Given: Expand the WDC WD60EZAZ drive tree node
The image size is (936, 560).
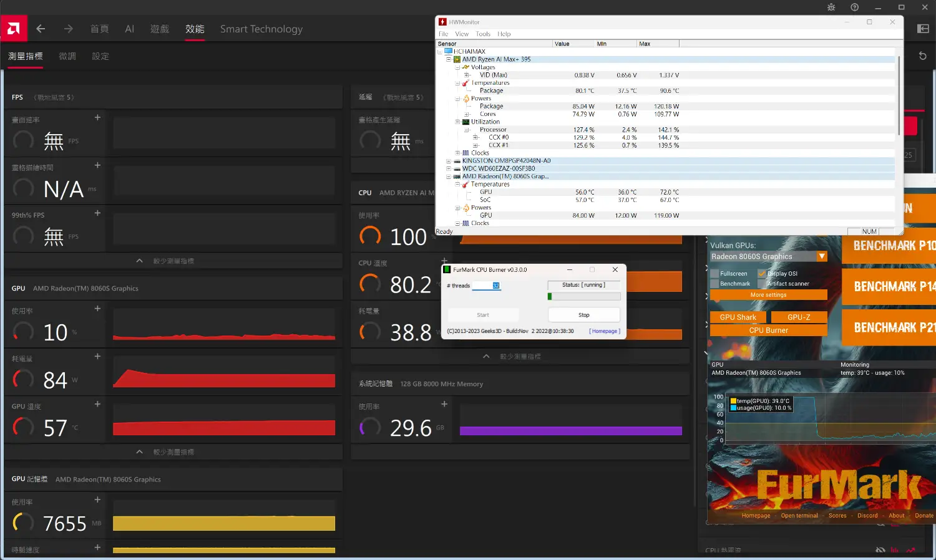Looking at the screenshot, I should pos(448,168).
